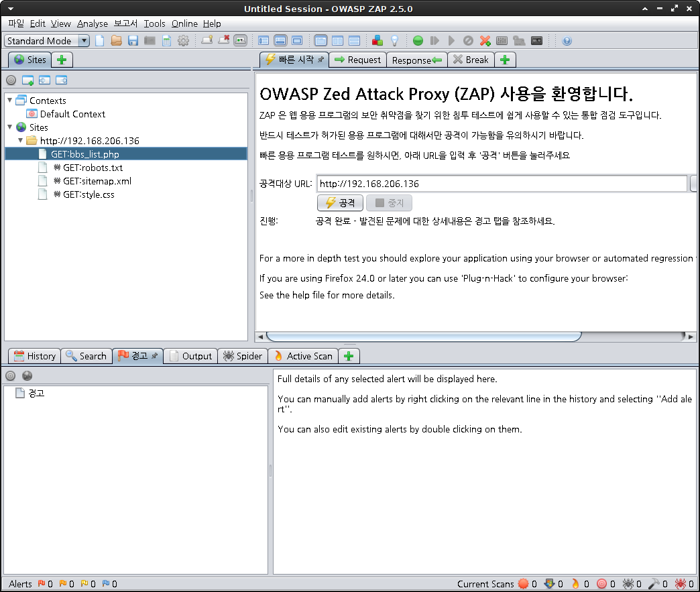Toggle the show only in-scope URLs target icon in Sites panel
The width and height of the screenshot is (700, 592).
click(x=11, y=80)
